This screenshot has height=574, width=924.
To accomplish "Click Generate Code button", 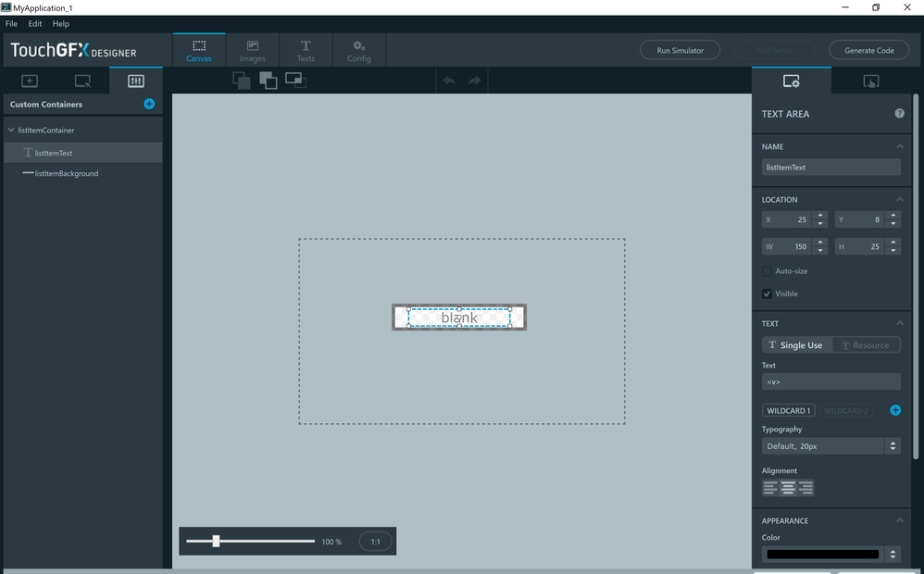I will coord(869,50).
